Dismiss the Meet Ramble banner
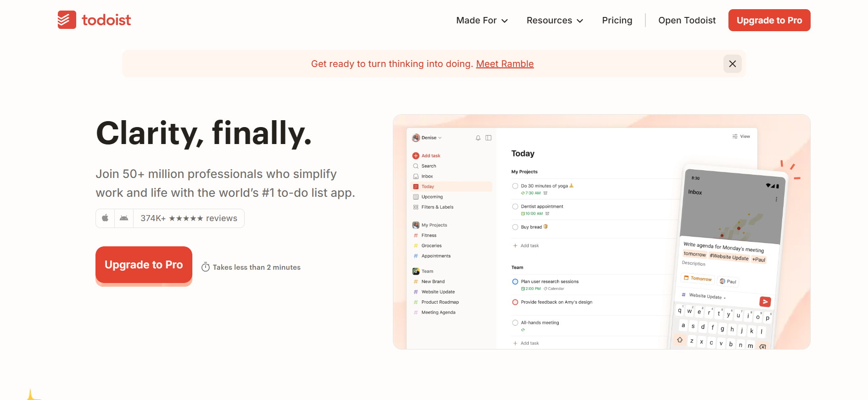Screen dimensions: 868x400 click(732, 64)
